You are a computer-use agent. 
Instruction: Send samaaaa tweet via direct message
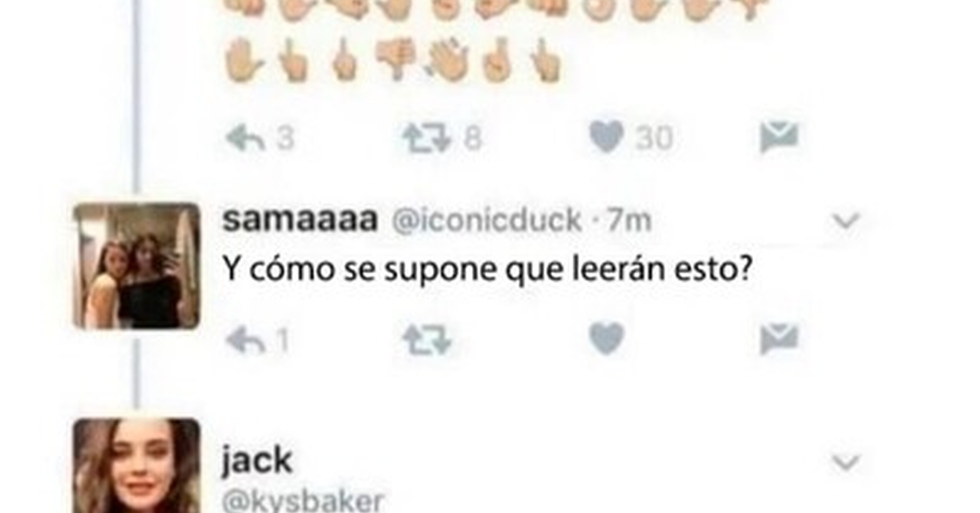[x=779, y=338]
